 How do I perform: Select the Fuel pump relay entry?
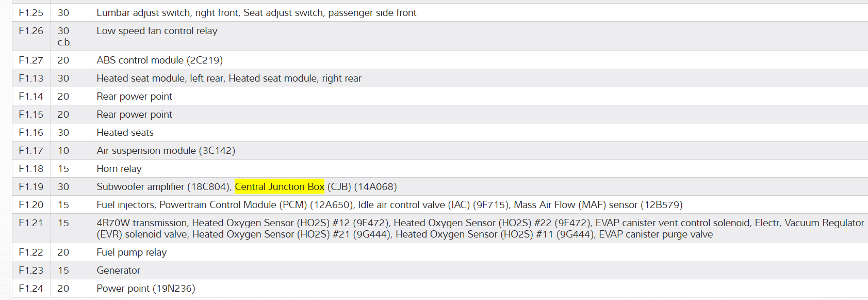click(132, 252)
